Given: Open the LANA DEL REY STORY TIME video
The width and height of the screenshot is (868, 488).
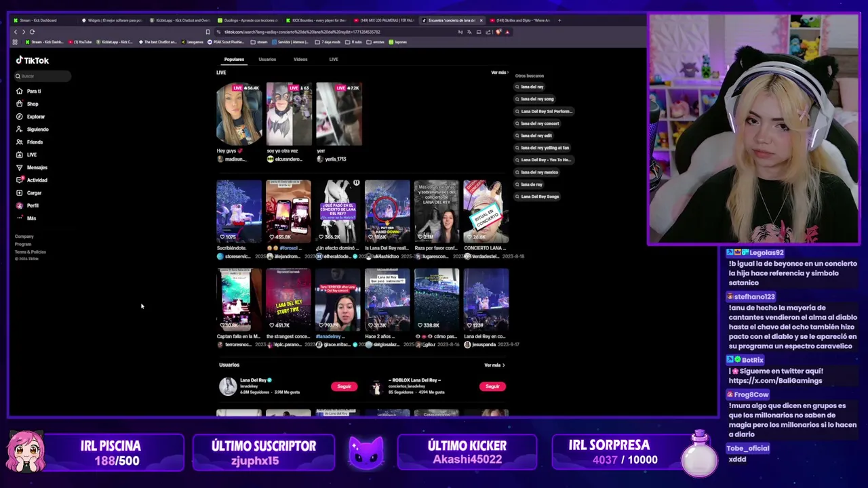Looking at the screenshot, I should point(288,300).
